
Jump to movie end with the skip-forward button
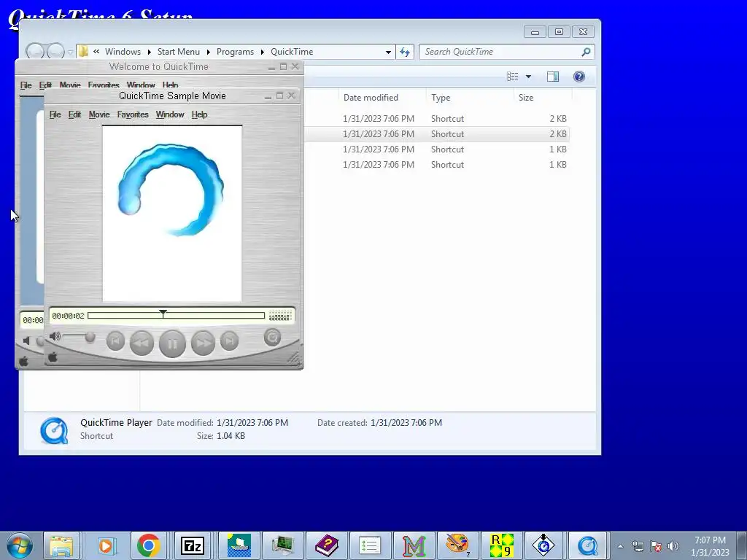(x=229, y=341)
